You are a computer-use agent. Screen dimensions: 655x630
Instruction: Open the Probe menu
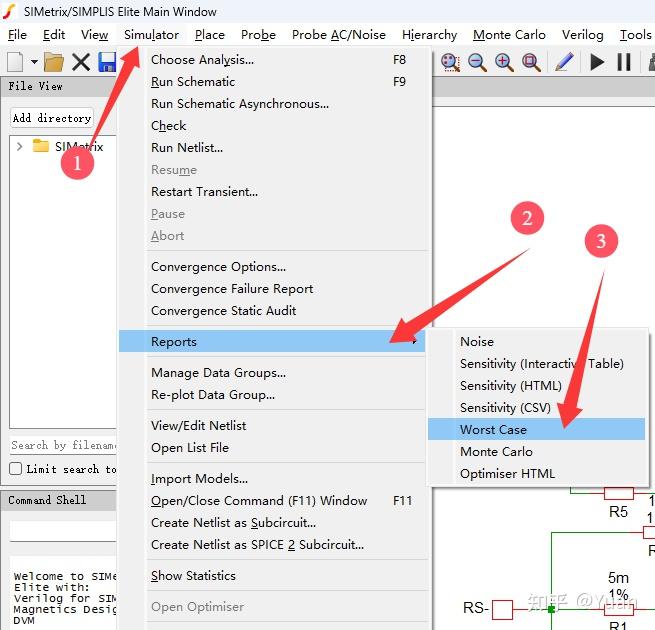coord(258,35)
